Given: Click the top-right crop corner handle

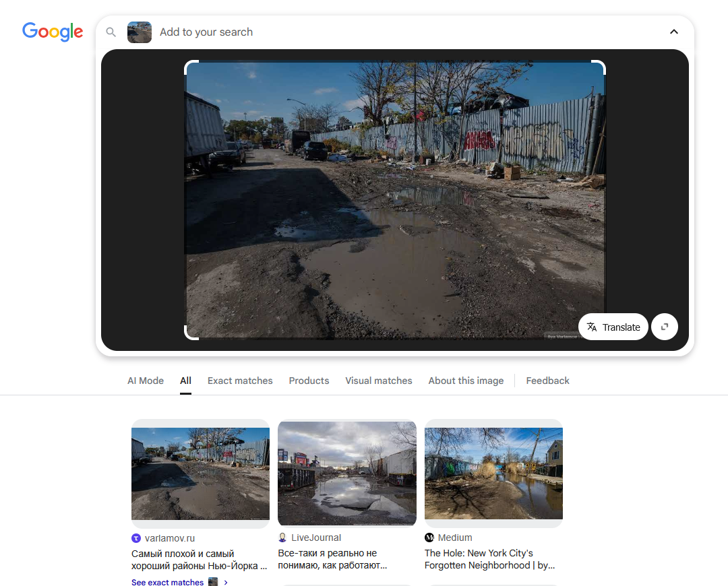Looking at the screenshot, I should tap(599, 67).
